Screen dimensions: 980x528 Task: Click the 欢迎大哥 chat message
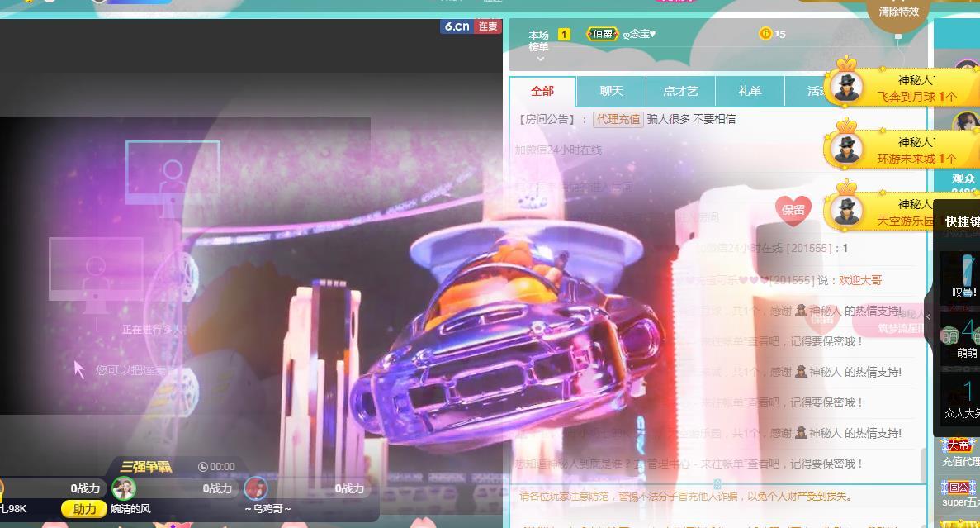point(860,280)
